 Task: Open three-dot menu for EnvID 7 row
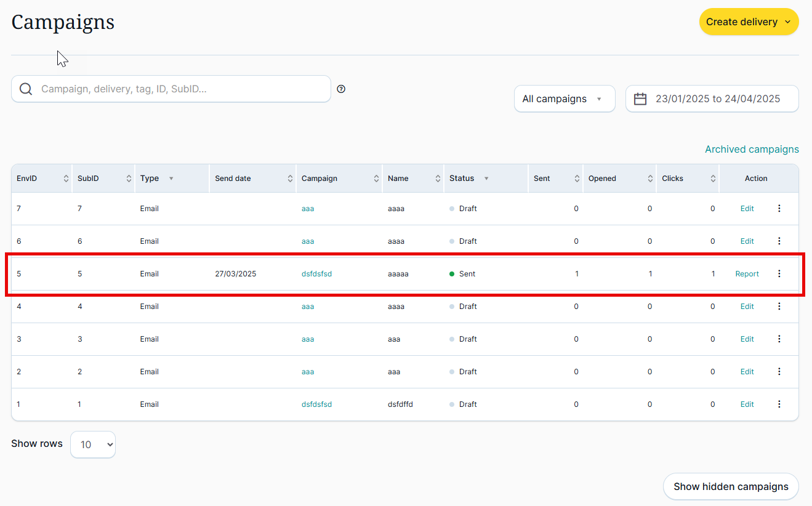tap(779, 209)
